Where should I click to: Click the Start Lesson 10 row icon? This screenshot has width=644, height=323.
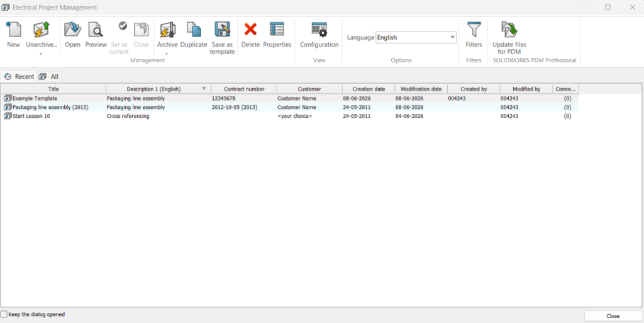pyautogui.click(x=8, y=116)
